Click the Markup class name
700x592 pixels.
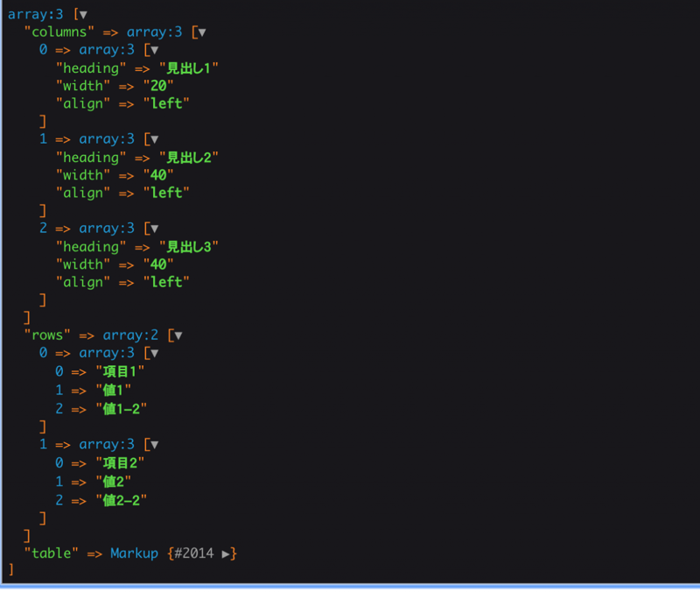point(134,553)
